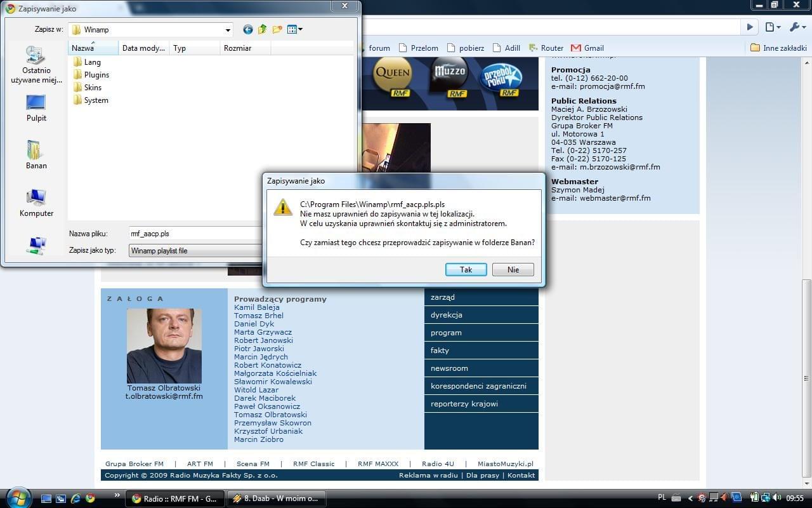Click Tomasz Olbratowski photo

click(164, 346)
